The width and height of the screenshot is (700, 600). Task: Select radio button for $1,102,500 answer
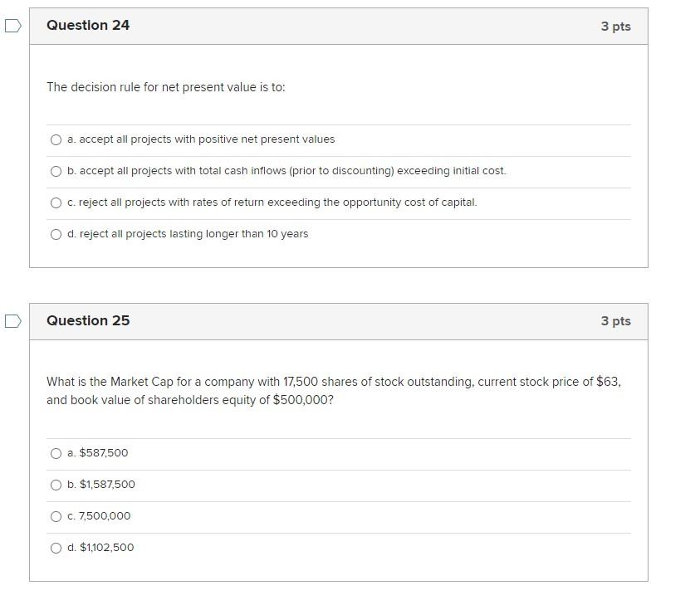pyautogui.click(x=55, y=548)
